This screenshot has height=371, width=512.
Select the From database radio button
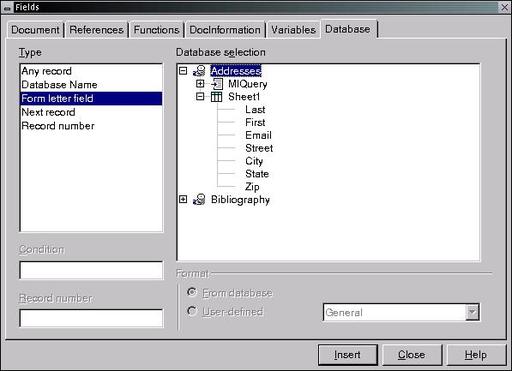[192, 292]
